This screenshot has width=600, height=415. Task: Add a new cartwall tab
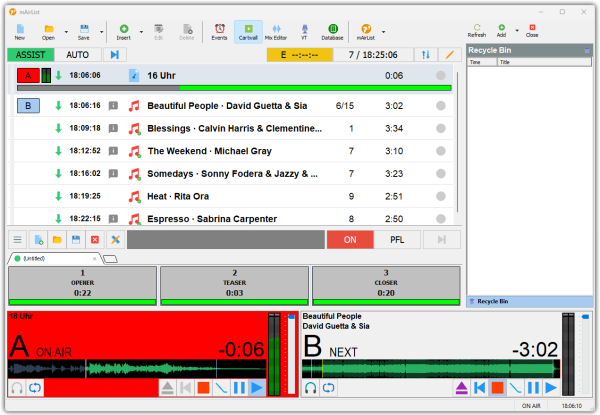[x=111, y=259]
